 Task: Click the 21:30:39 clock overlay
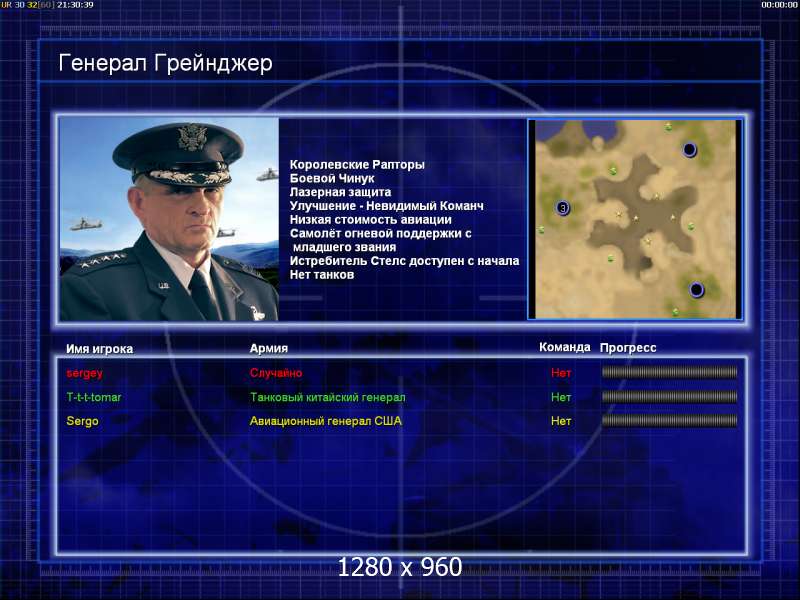[x=75, y=5]
